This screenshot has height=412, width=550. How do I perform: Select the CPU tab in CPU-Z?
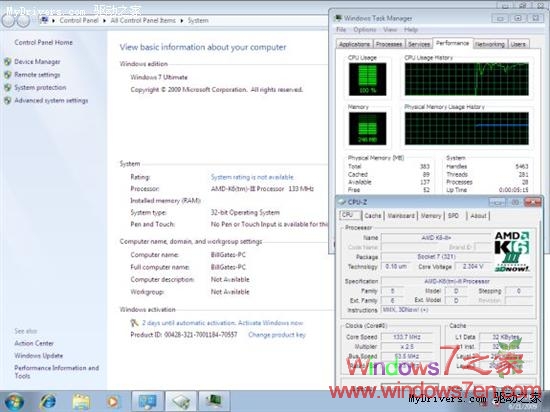tap(350, 215)
